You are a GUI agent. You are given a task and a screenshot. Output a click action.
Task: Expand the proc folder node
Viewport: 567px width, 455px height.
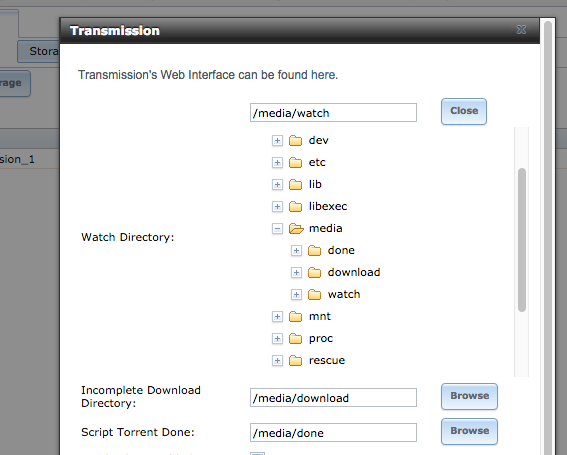point(277,339)
